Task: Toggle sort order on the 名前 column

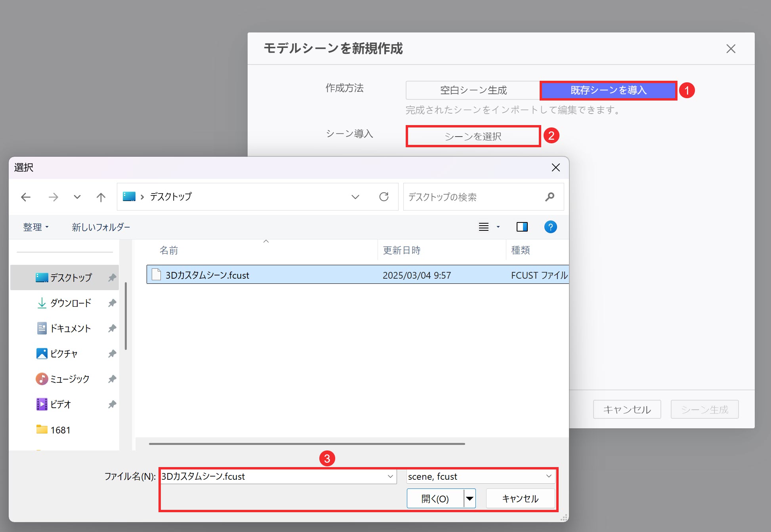Action: click(x=168, y=250)
